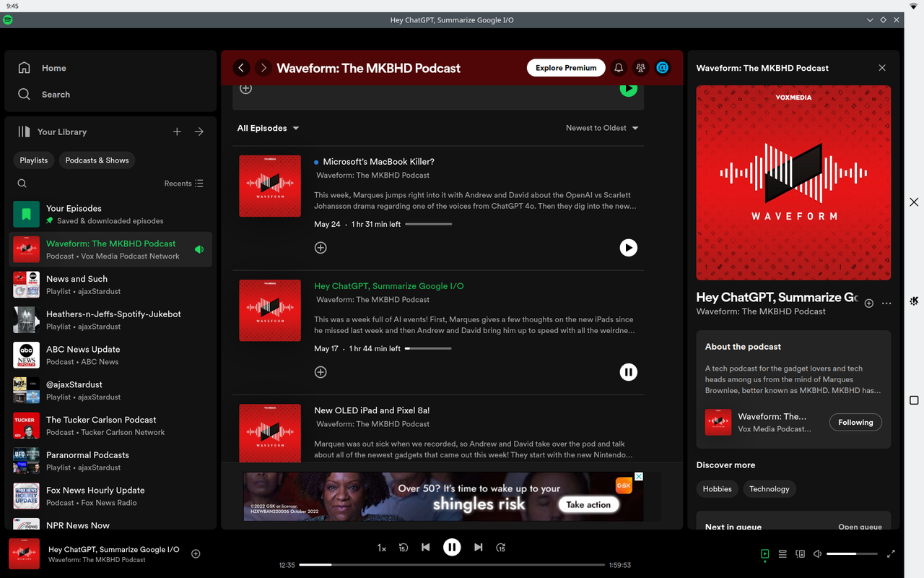The image size is (924, 578).
Task: Open the Paranormal Podcasts playlist
Action: coord(110,461)
